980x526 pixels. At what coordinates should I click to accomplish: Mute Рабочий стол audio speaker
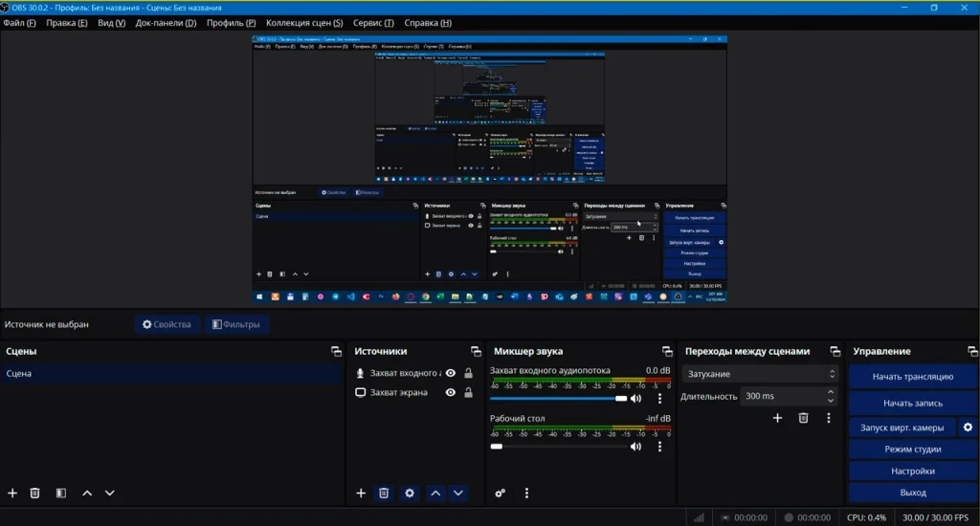[636, 446]
